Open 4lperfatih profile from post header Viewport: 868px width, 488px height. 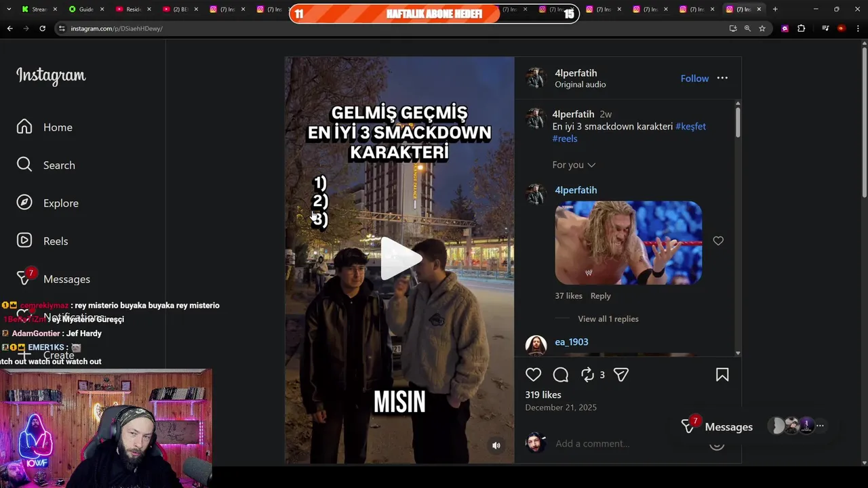(x=576, y=73)
